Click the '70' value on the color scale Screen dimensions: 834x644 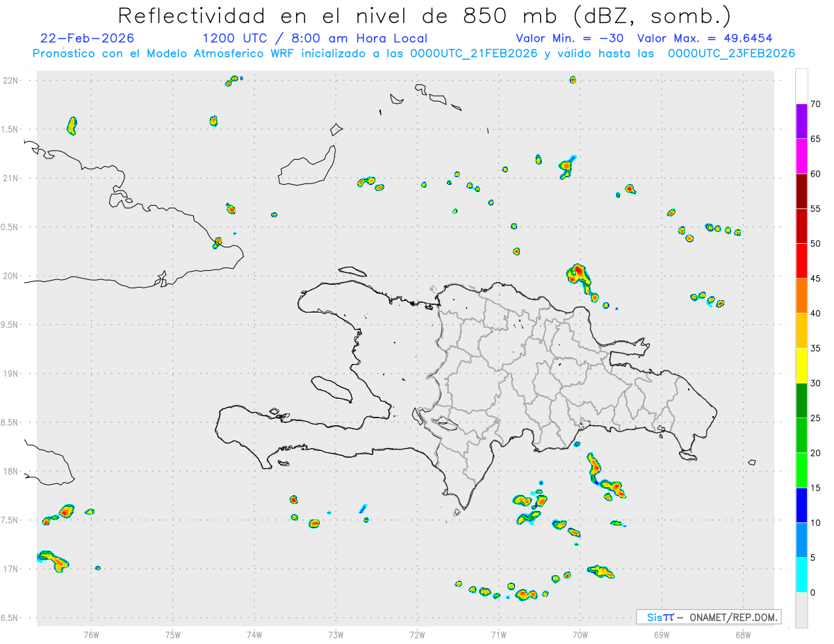[x=816, y=104]
